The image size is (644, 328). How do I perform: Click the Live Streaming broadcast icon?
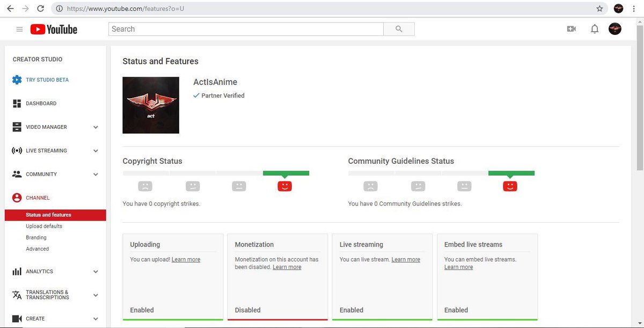pyautogui.click(x=17, y=151)
